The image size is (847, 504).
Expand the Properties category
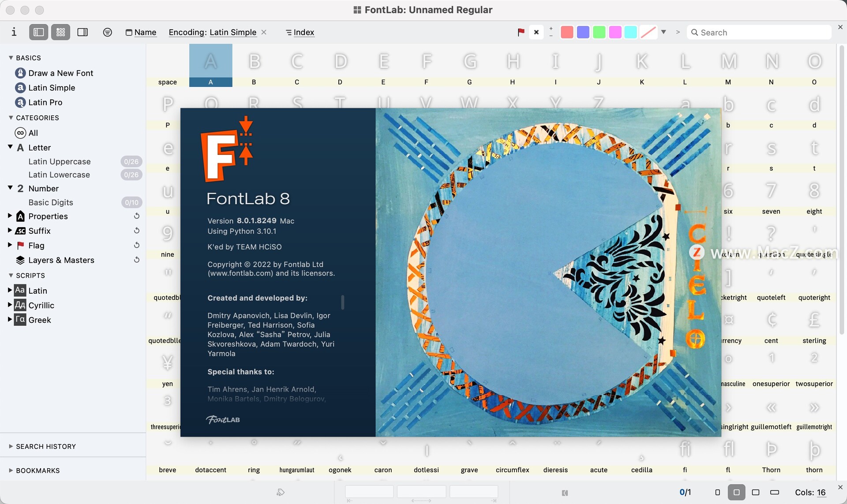coord(10,216)
